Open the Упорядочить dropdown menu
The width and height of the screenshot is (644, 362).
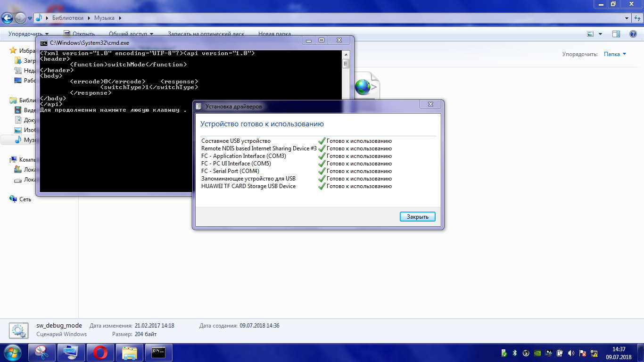point(28,34)
